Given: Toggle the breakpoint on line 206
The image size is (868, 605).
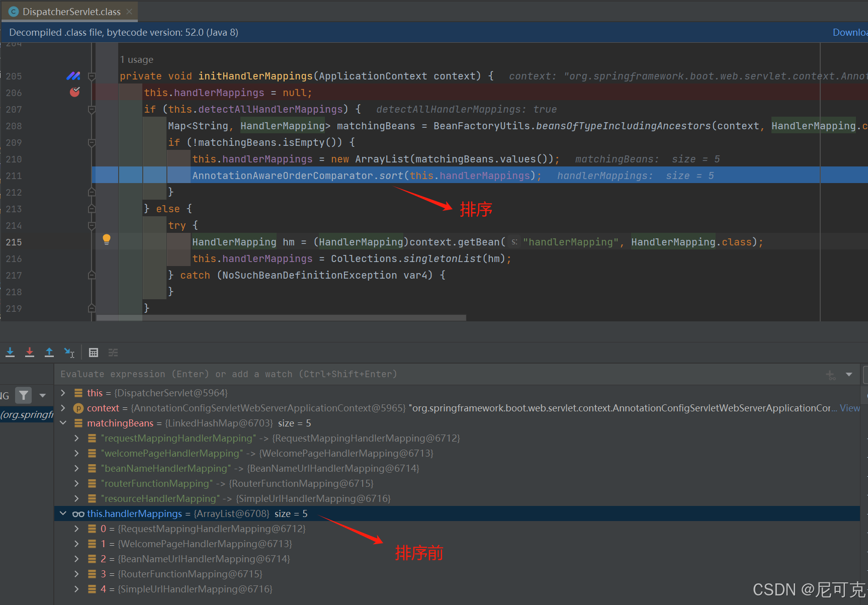Looking at the screenshot, I should pos(75,92).
